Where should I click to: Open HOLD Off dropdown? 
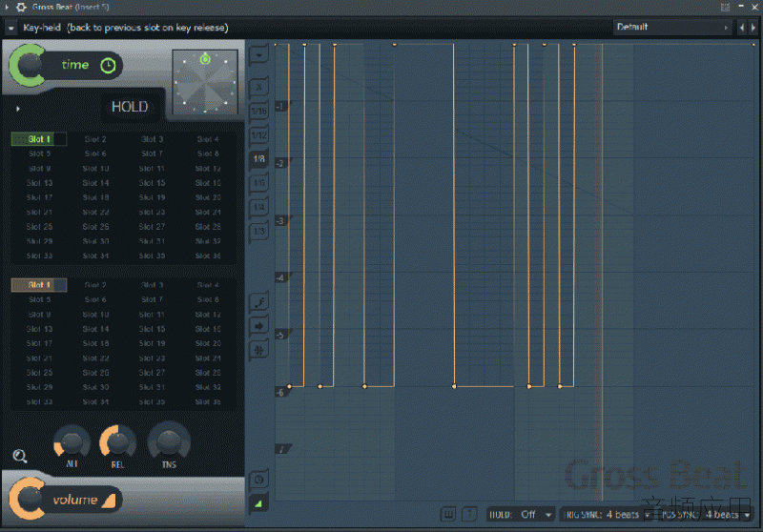[521, 515]
